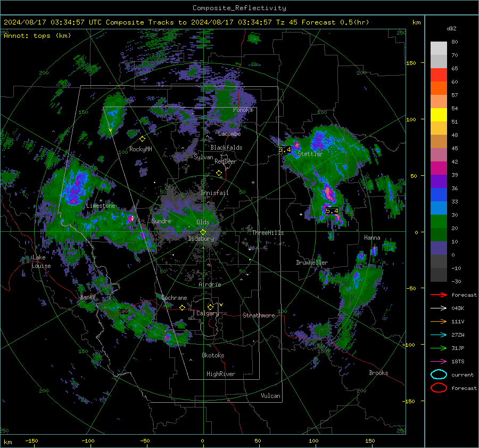Click the Airdrie city label
Viewport: 479px width, 448px height.
point(210,284)
